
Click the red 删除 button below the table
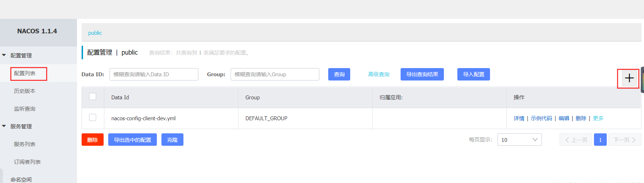pos(92,140)
